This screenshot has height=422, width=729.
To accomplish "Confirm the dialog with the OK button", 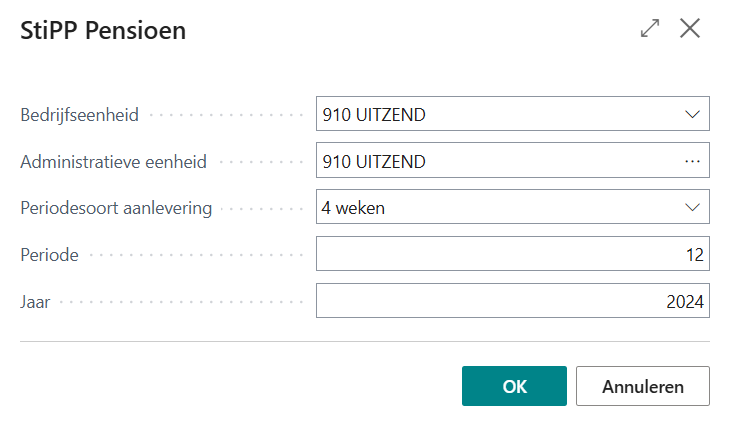I will pyautogui.click(x=514, y=386).
